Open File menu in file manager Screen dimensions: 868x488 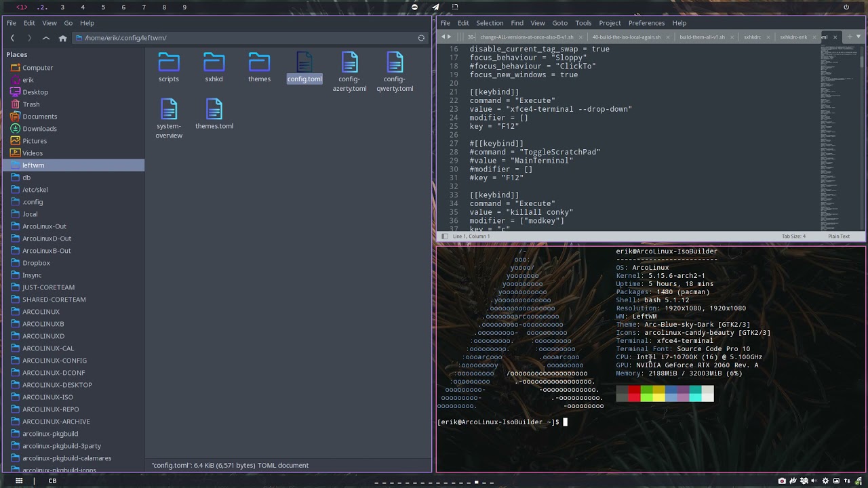tap(12, 23)
